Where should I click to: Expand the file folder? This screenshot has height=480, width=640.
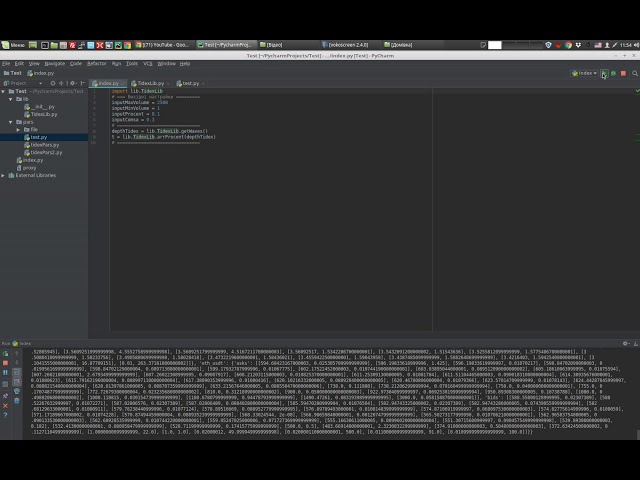tap(18, 130)
